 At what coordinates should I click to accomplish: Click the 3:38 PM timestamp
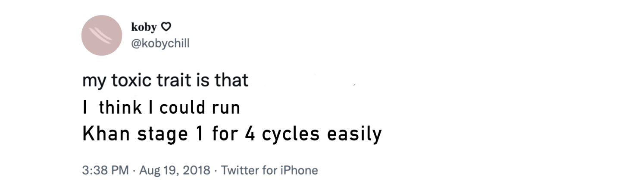click(106, 170)
